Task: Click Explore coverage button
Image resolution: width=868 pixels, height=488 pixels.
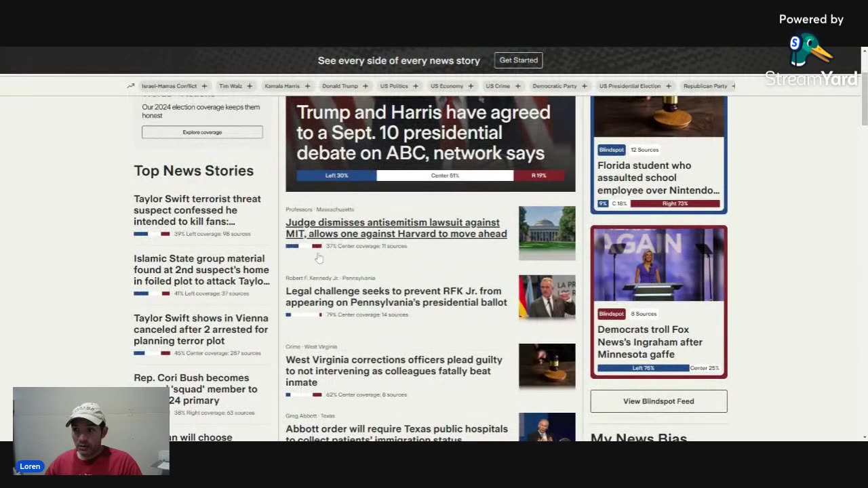Action: 202,132
